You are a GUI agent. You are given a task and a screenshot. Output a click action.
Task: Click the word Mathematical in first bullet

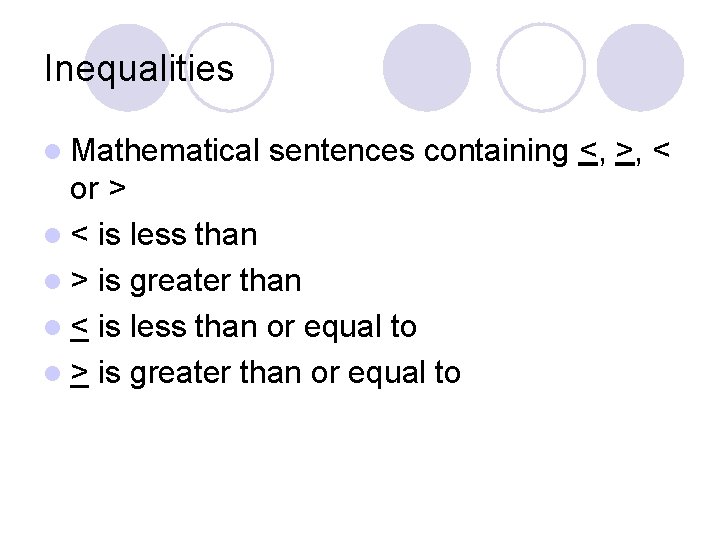[165, 151]
